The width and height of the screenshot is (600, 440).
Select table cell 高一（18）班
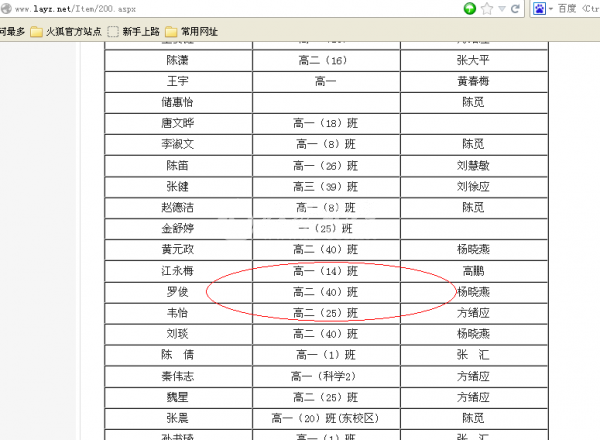[325, 123]
